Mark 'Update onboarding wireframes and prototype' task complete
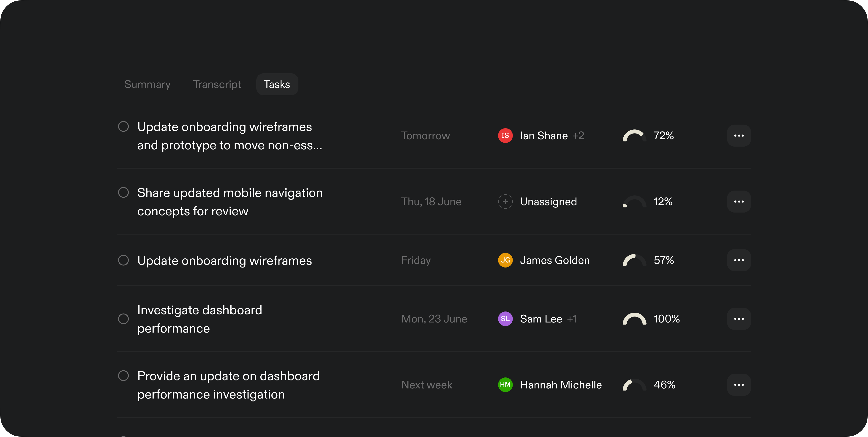 [123, 127]
